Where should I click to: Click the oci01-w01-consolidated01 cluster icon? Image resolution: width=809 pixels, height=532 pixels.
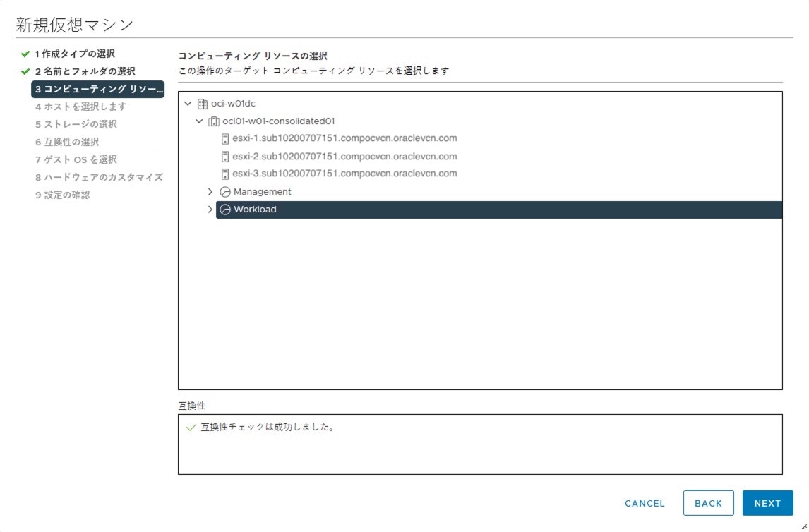click(214, 121)
